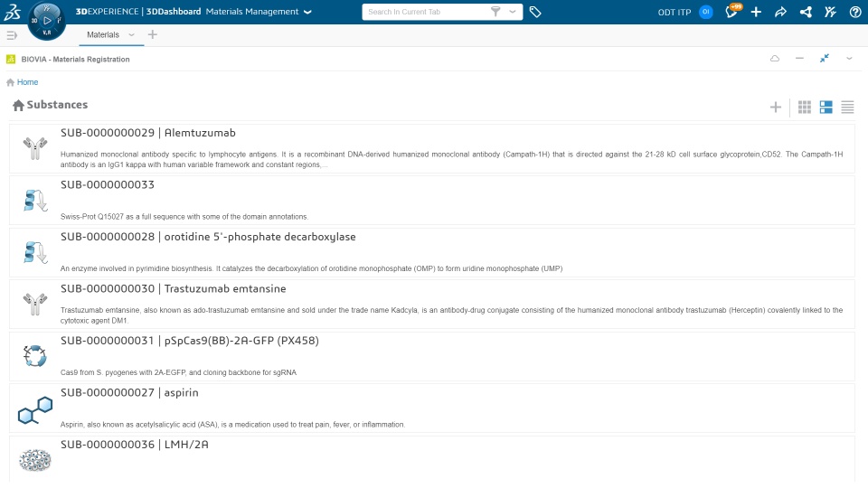Click the cloud icon in widget header
Image resolution: width=868 pixels, height=488 pixels.
pos(775,59)
